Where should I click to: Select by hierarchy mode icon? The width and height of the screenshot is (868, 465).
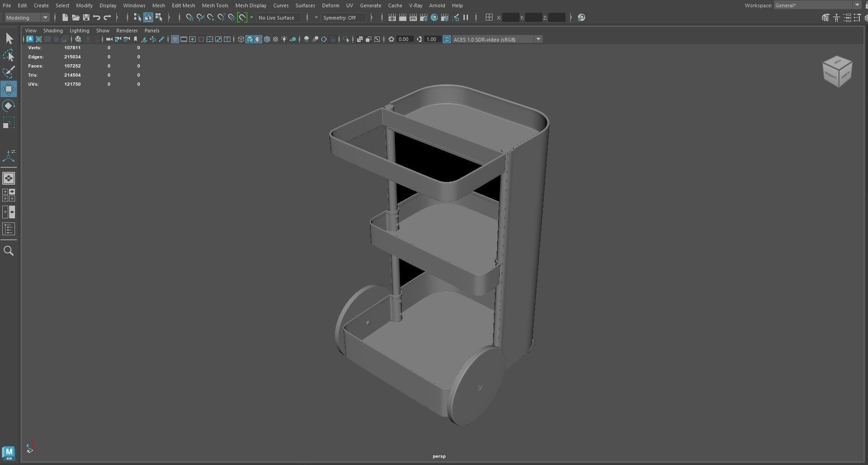pos(137,17)
